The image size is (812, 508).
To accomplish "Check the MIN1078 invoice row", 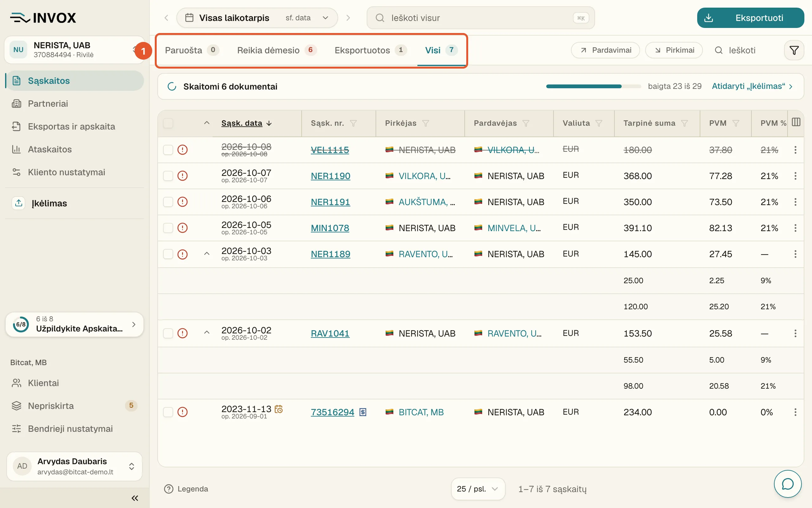I will pos(168,228).
